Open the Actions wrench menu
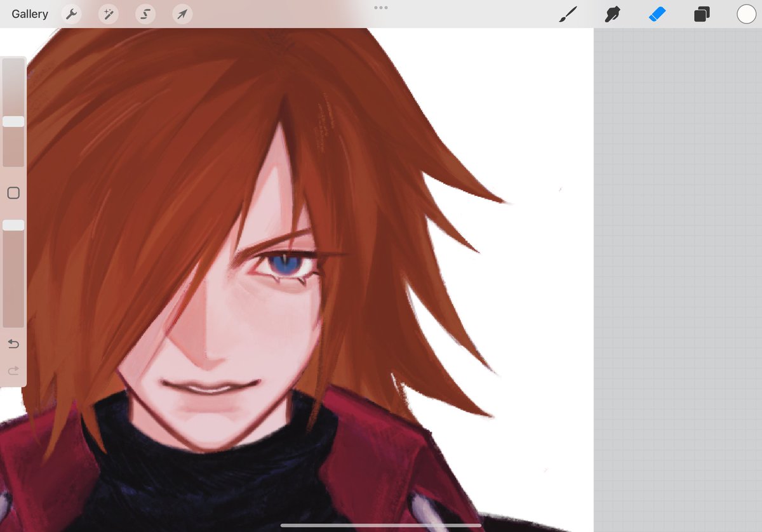762x532 pixels. click(x=71, y=15)
